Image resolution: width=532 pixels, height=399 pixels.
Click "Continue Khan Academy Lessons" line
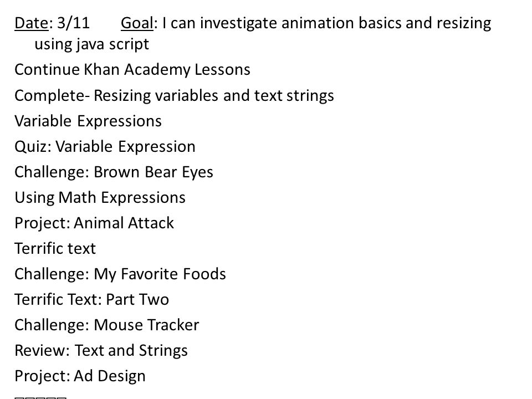pos(132,70)
